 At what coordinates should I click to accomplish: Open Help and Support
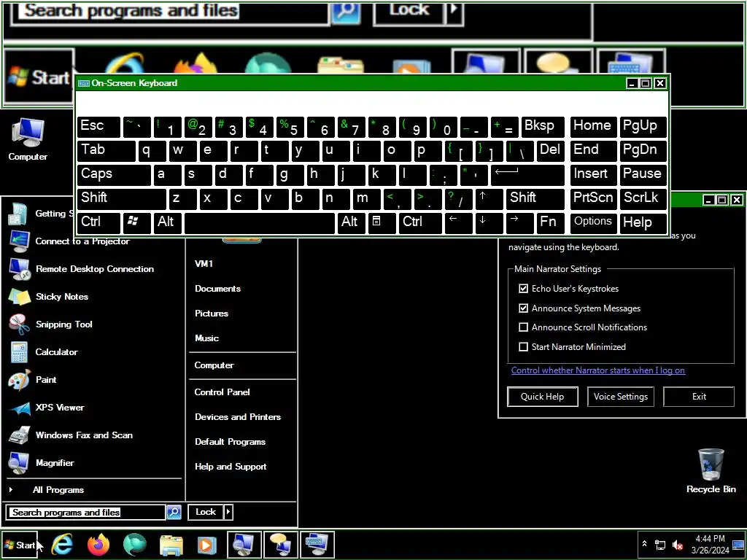click(x=231, y=466)
